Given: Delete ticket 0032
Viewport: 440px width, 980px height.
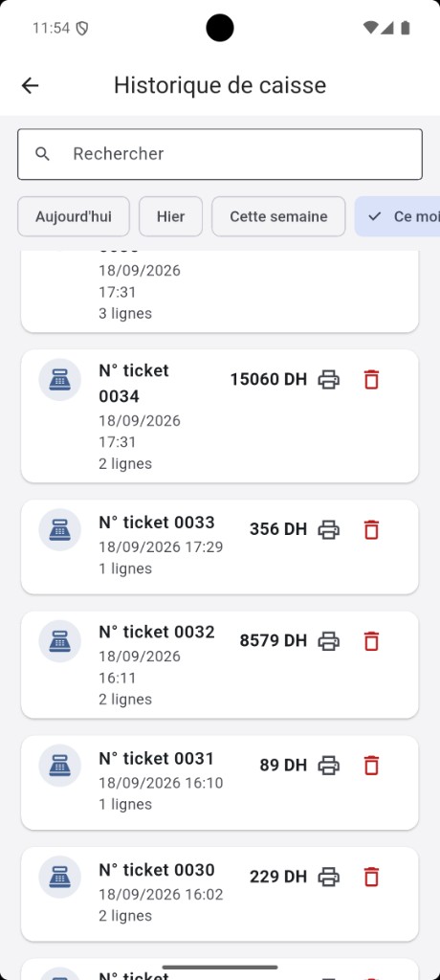Looking at the screenshot, I should click(x=371, y=640).
